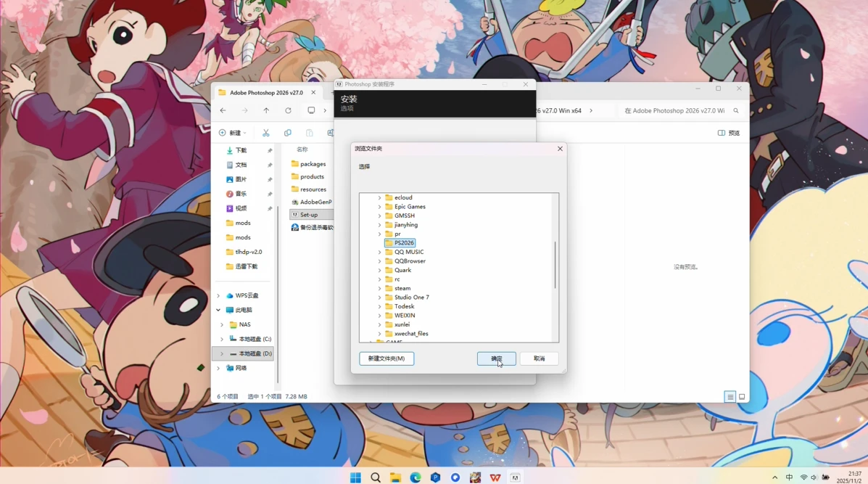868x484 pixels.
Task: Open the 新建 (New) dropdown menu
Action: (231, 133)
